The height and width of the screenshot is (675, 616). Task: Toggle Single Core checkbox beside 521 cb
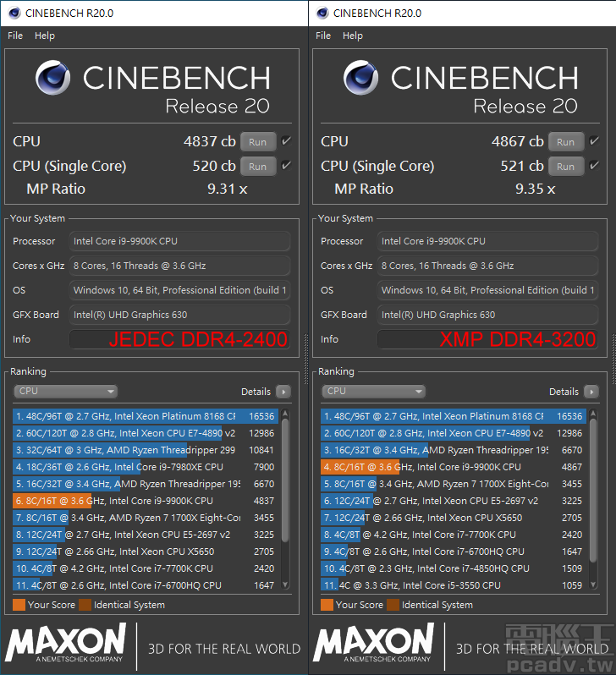pos(594,166)
